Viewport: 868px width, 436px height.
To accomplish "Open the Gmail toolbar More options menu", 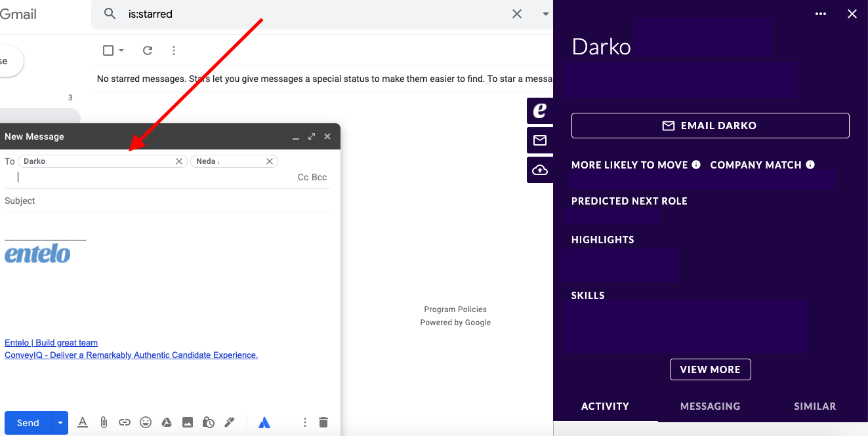I will click(174, 50).
